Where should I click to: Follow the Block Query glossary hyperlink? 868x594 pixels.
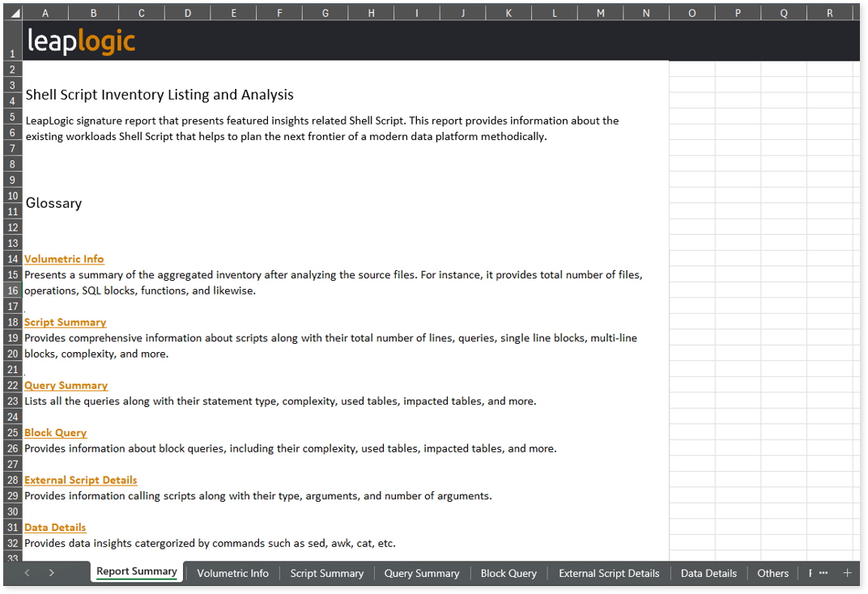(x=55, y=433)
